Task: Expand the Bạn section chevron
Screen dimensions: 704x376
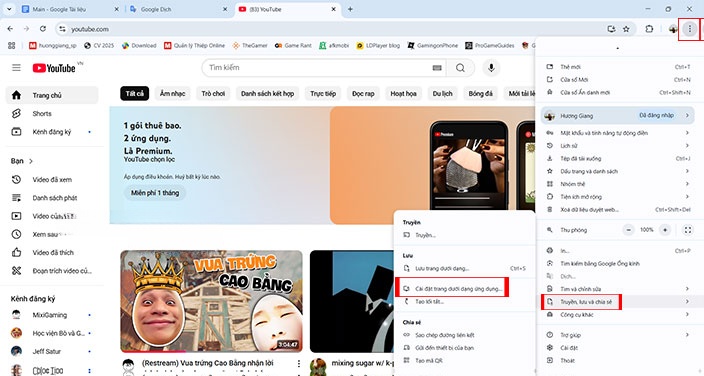Action: [31, 161]
